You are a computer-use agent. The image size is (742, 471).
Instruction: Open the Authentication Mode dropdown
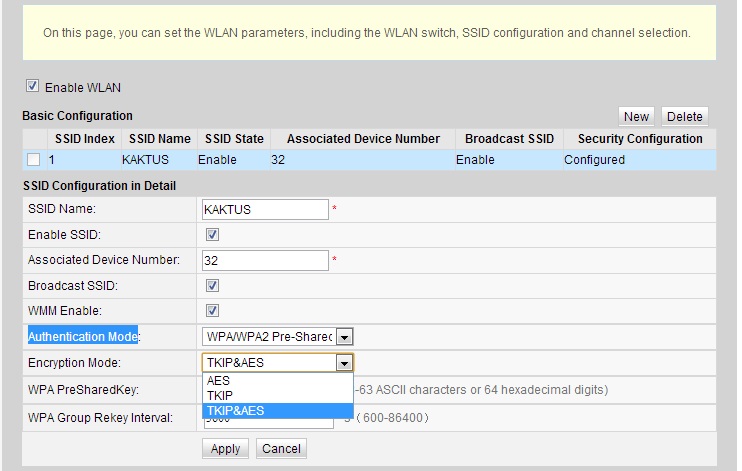point(343,337)
